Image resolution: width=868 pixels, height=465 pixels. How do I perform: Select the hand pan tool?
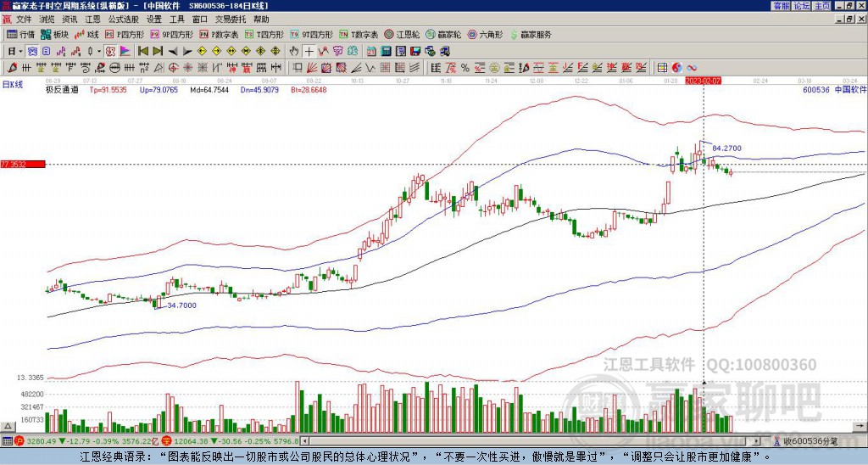[x=294, y=51]
